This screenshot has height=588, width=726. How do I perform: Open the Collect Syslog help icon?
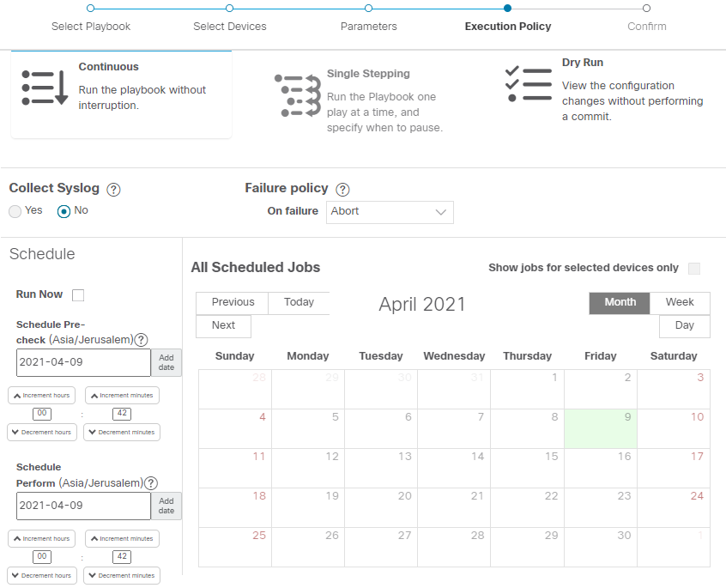pos(113,190)
